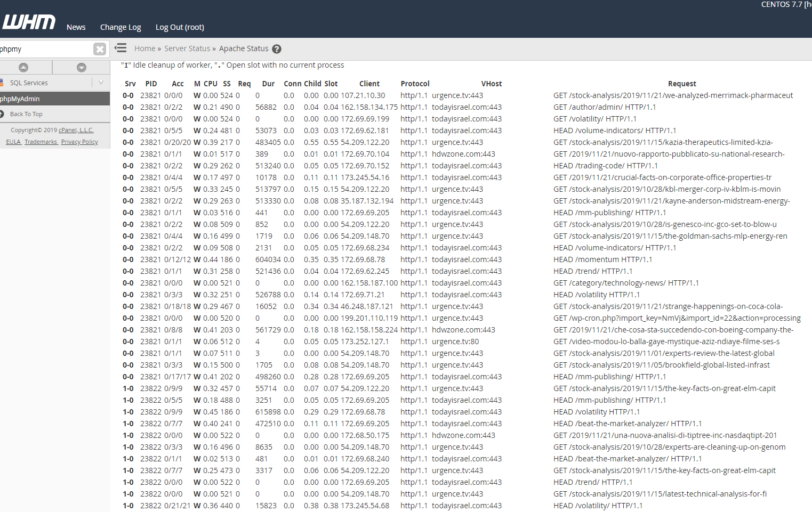The height and width of the screenshot is (512, 812).
Task: Click the CPU column header
Action: pos(211,84)
